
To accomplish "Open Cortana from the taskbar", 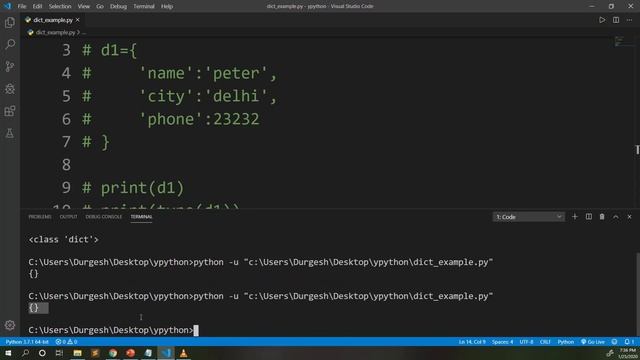I will [x=42, y=353].
